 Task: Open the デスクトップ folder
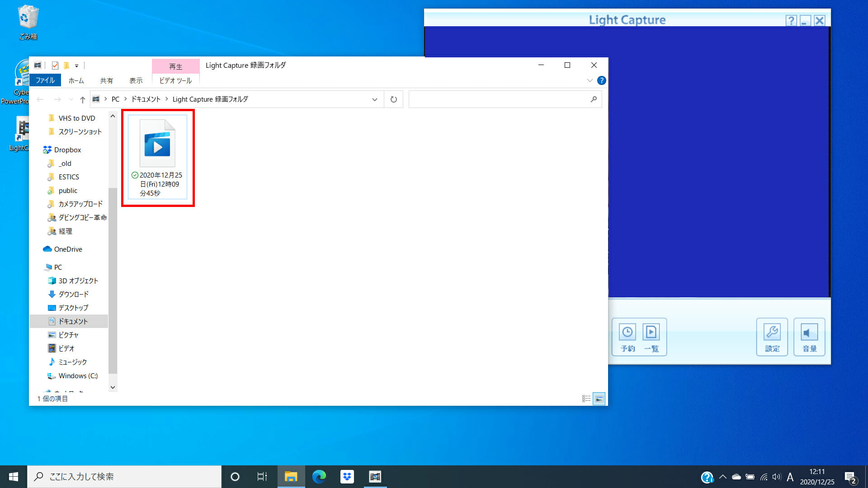pos(68,308)
